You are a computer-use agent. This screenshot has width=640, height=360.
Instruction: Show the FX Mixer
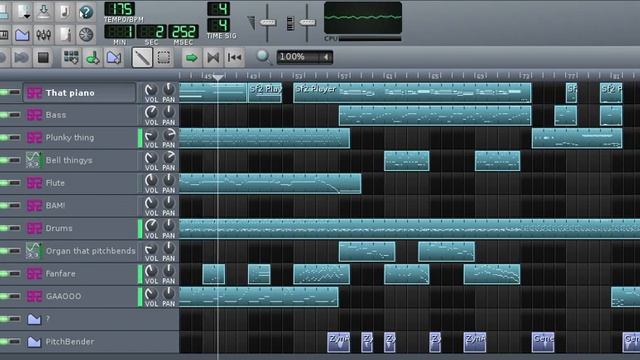[44, 35]
